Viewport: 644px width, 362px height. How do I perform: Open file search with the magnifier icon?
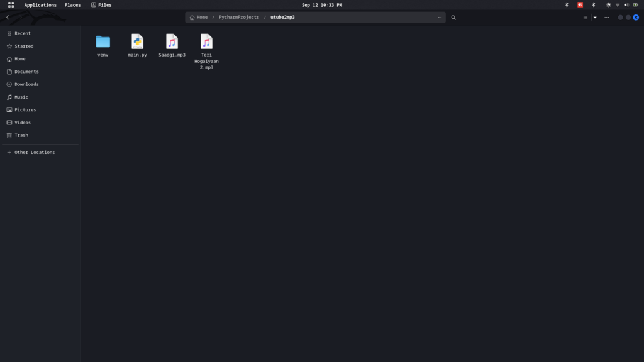(453, 17)
